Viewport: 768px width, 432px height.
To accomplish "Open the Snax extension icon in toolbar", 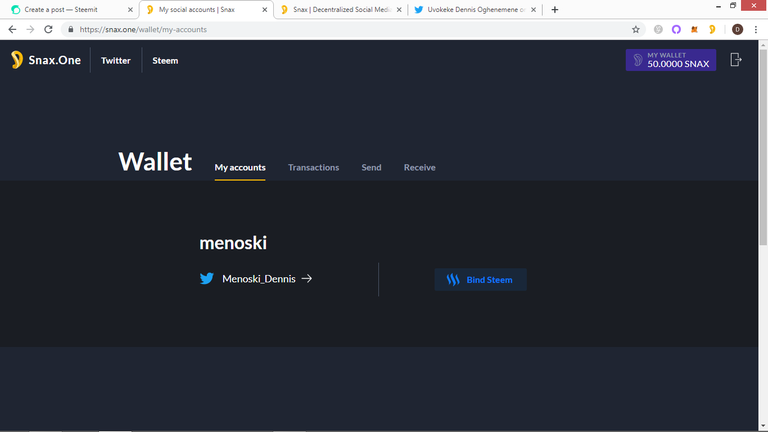I will 712,29.
